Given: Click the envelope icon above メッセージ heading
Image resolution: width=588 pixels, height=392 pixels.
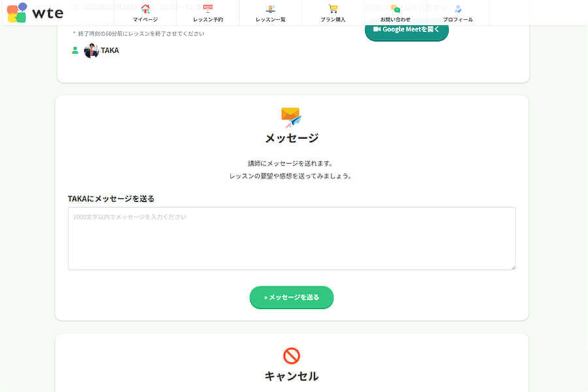Looking at the screenshot, I should (x=291, y=116).
